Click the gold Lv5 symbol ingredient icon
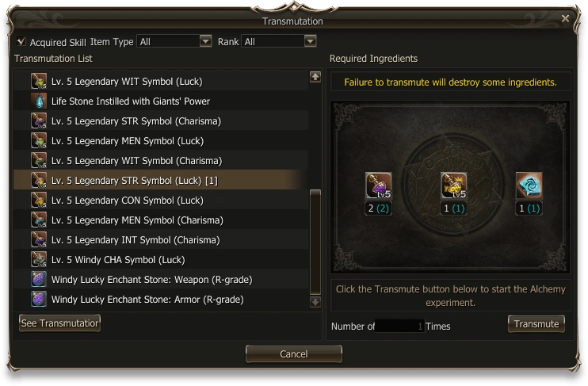588x386 pixels. click(453, 186)
